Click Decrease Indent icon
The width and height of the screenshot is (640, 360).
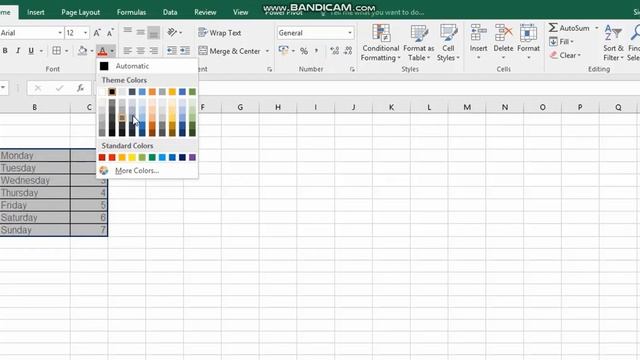tap(172, 51)
